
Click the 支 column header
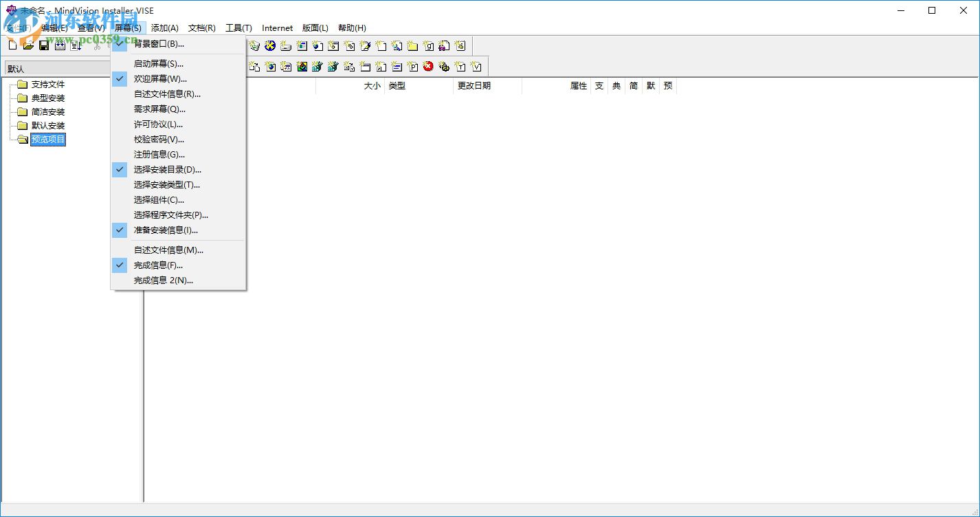coord(599,86)
